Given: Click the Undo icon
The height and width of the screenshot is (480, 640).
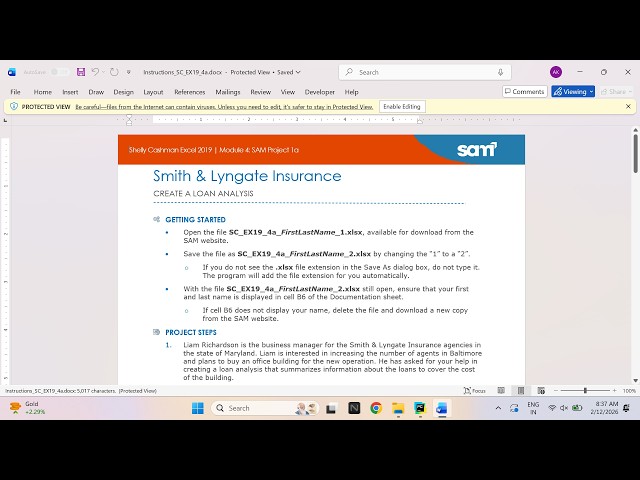Looking at the screenshot, I should tap(95, 72).
